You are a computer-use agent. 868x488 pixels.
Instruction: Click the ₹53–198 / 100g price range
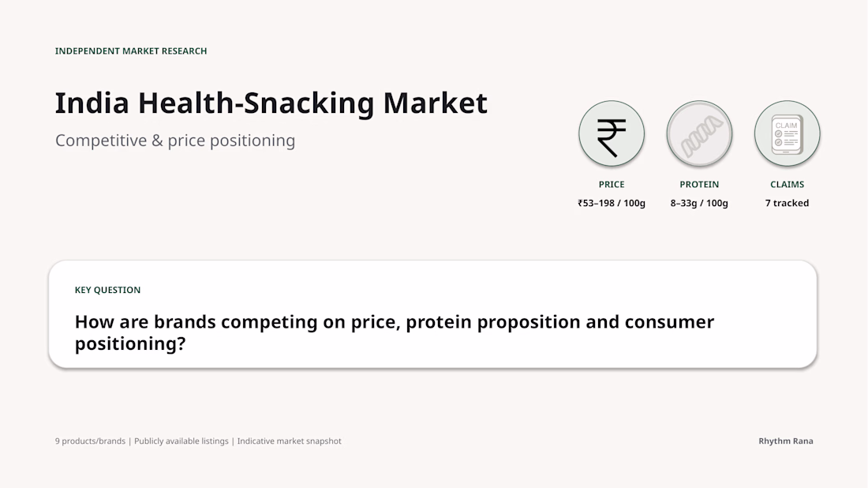[611, 203]
